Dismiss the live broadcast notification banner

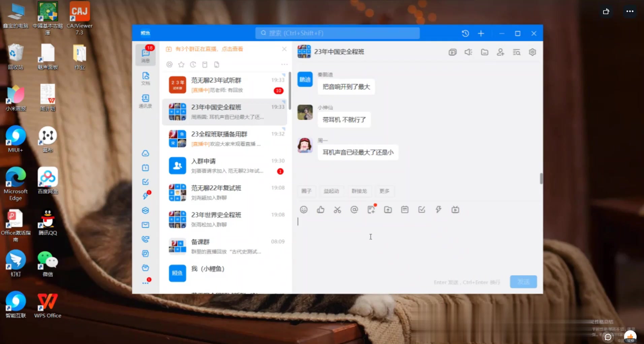(x=284, y=49)
